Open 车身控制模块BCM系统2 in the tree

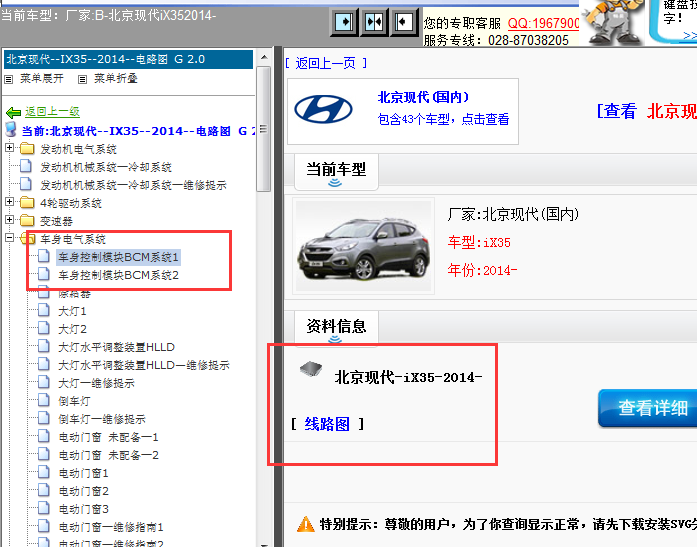coord(118,275)
